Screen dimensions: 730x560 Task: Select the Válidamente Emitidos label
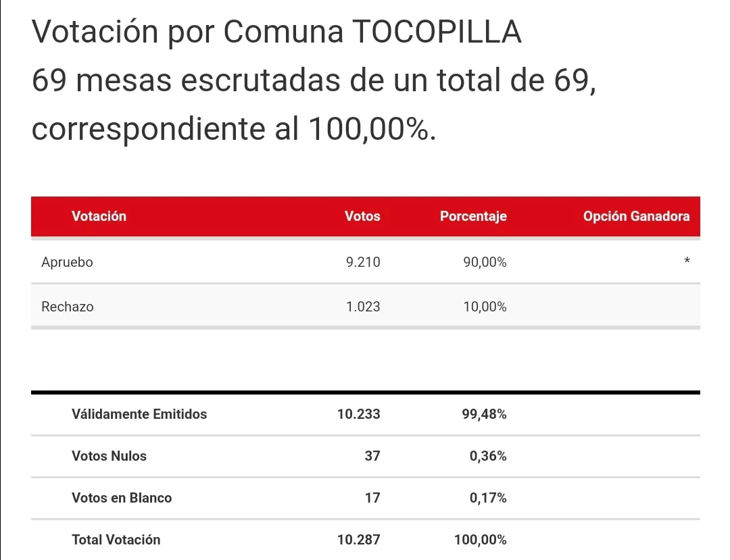coord(139,414)
